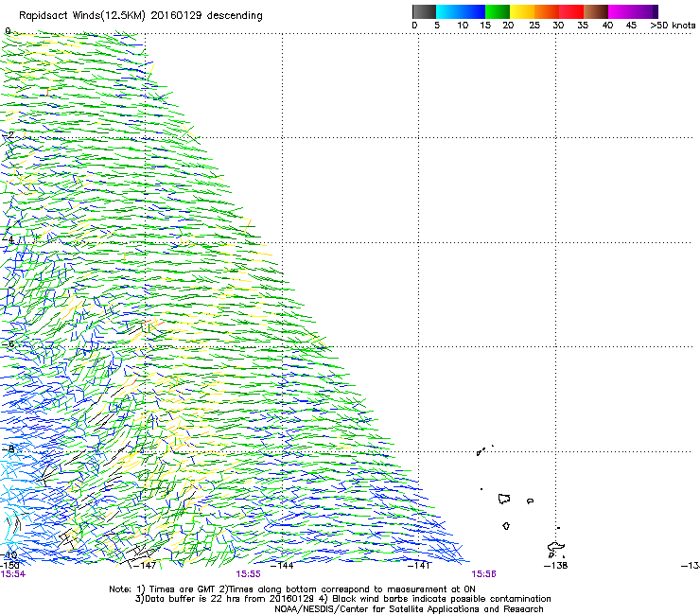
Task: Click the magenta 40-45 knots legend segment
Action: pos(621,11)
